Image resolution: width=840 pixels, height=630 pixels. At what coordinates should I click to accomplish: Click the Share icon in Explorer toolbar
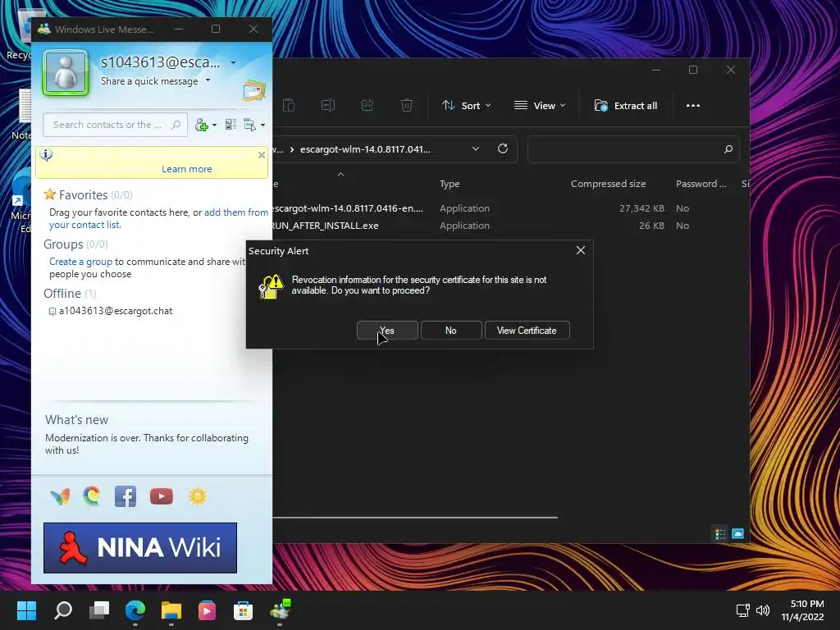point(367,106)
